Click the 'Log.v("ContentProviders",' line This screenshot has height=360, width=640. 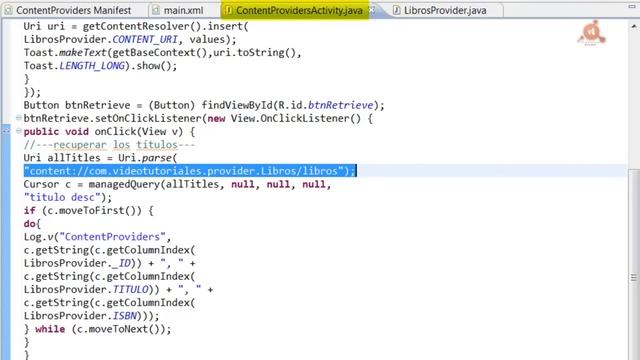[97, 237]
